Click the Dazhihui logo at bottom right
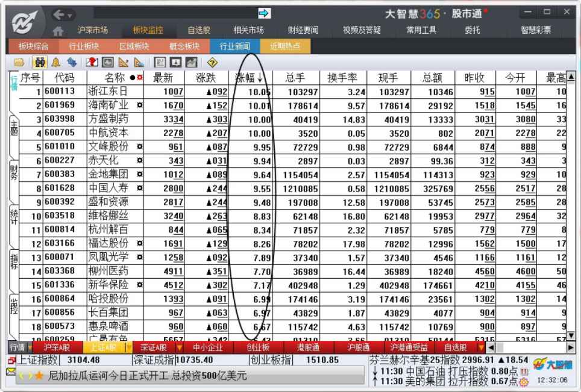The image size is (581, 392). click(552, 364)
